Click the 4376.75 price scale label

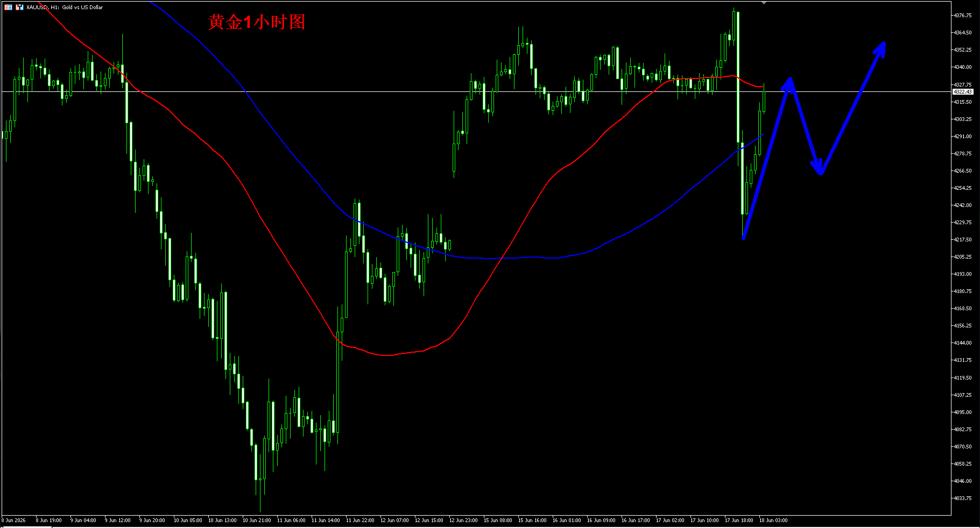point(963,16)
